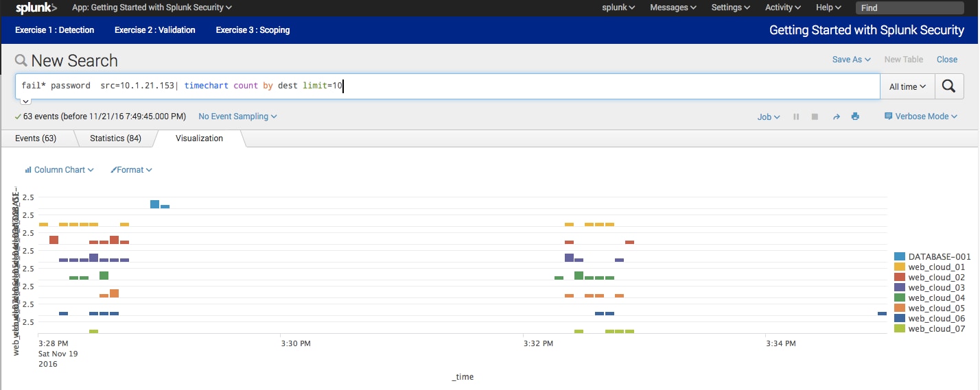Screen dimensions: 980x390
Task: Click the web_cloud_02 legend swatch
Action: tap(900, 278)
